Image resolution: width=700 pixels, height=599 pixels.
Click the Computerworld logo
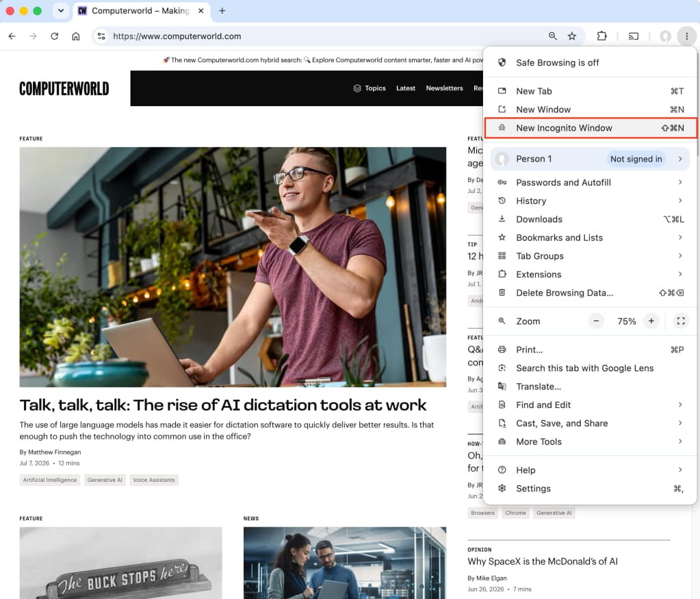[x=64, y=88]
